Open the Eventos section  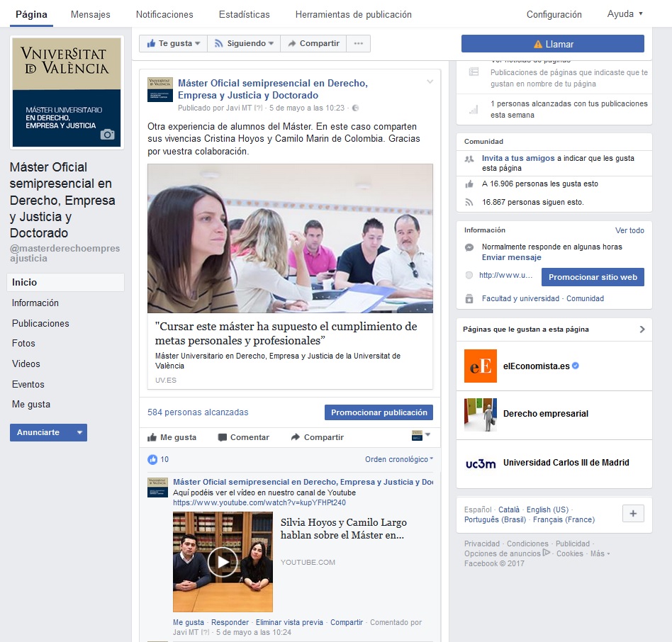28,384
